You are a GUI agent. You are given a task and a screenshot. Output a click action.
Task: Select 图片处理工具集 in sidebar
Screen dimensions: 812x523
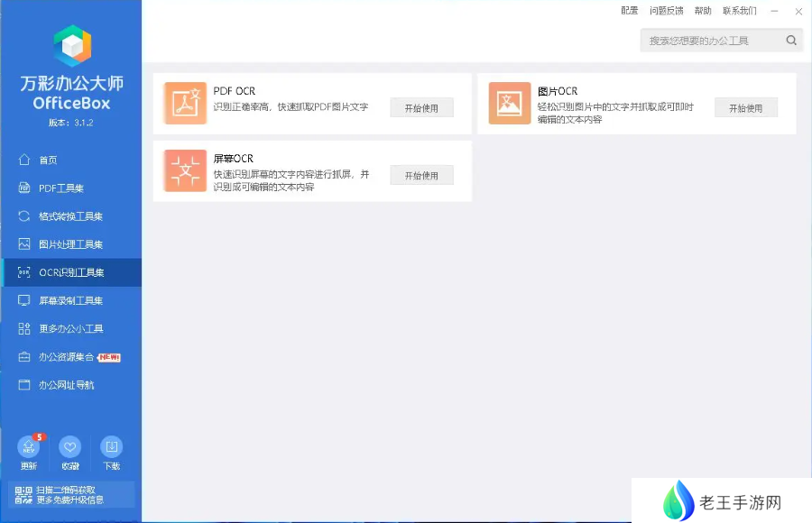coord(70,244)
